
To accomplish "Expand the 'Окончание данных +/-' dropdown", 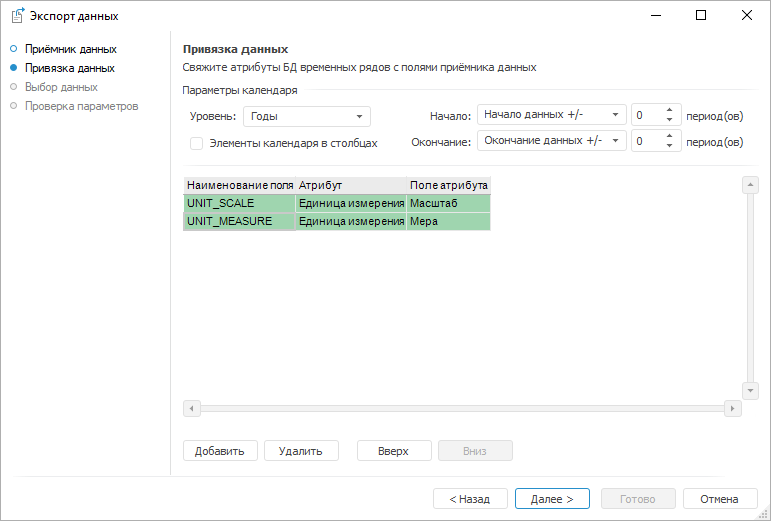I will click(x=552, y=141).
